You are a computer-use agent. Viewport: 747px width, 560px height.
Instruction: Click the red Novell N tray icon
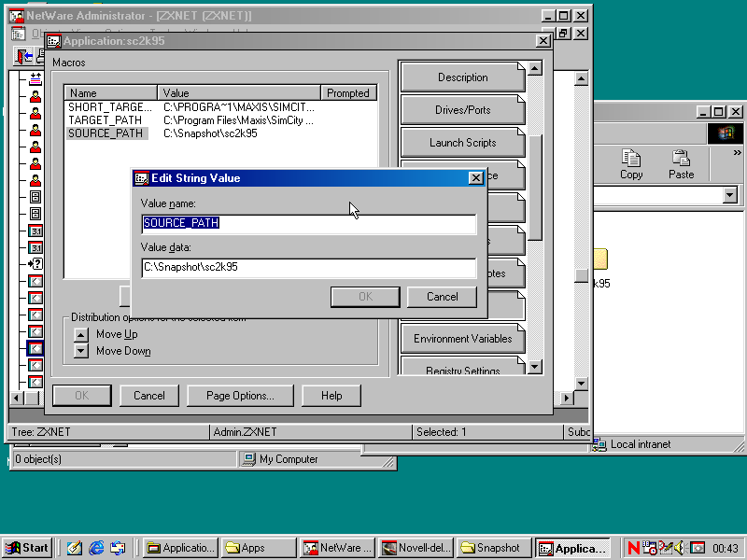(x=634, y=548)
